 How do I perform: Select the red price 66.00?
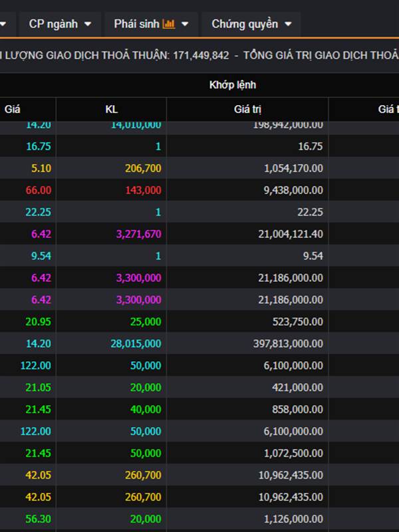click(39, 190)
